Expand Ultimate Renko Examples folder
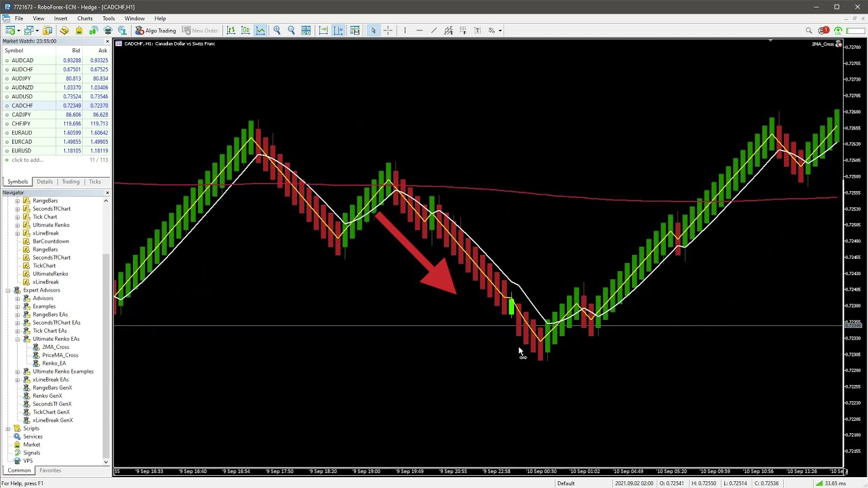Viewport: 868px width, 488px height. 18,371
